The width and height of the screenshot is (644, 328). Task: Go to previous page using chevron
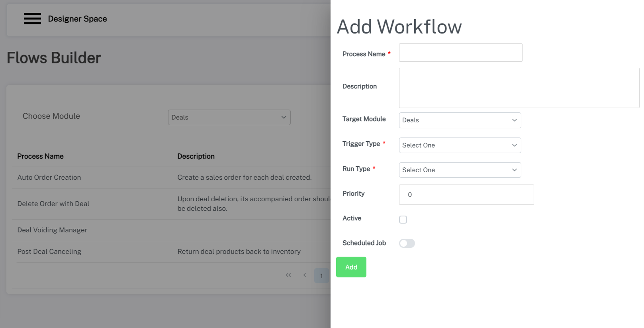pyautogui.click(x=305, y=275)
